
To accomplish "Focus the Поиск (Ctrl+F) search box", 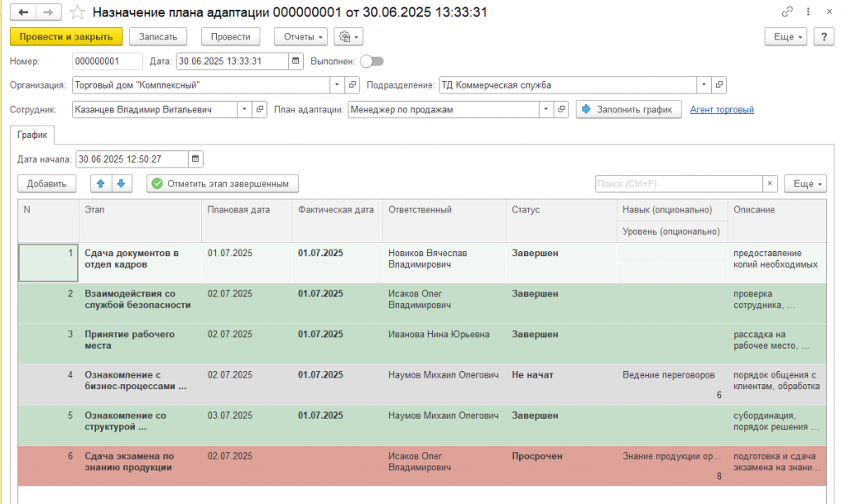I will pos(679,184).
